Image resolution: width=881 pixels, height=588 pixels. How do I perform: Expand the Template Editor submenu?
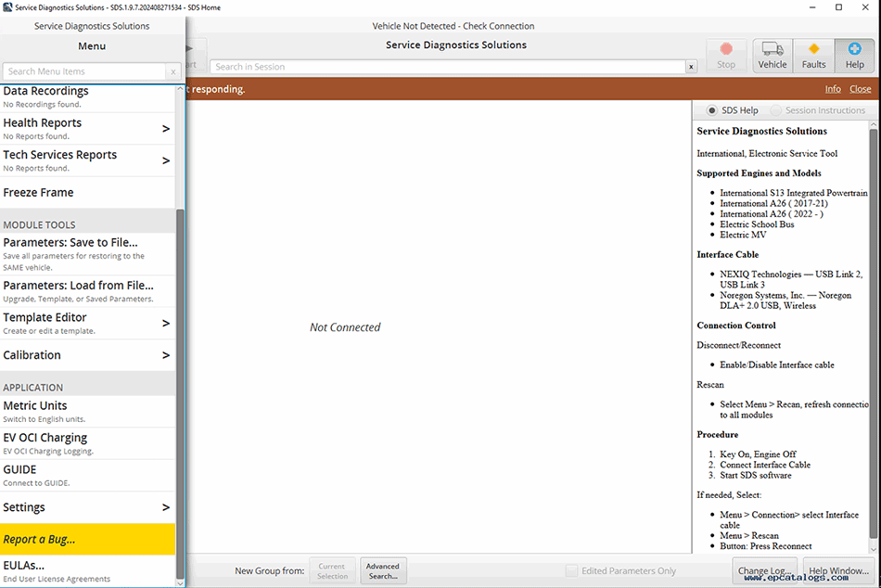(x=166, y=323)
